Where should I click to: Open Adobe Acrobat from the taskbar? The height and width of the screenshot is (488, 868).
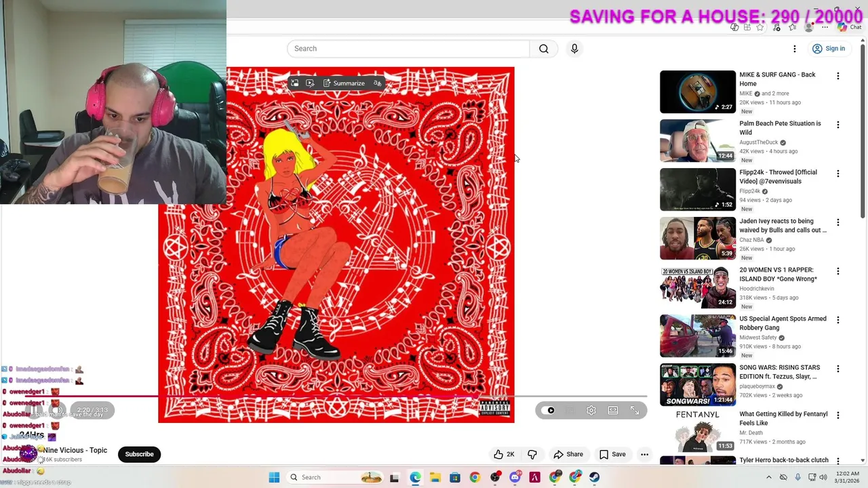[x=534, y=477]
